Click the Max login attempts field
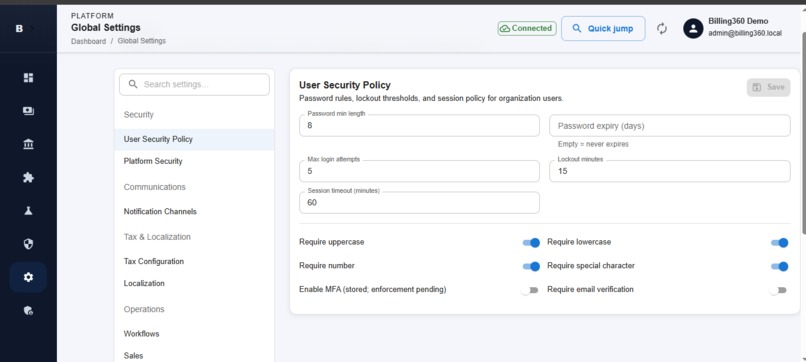The height and width of the screenshot is (362, 806). tap(419, 171)
